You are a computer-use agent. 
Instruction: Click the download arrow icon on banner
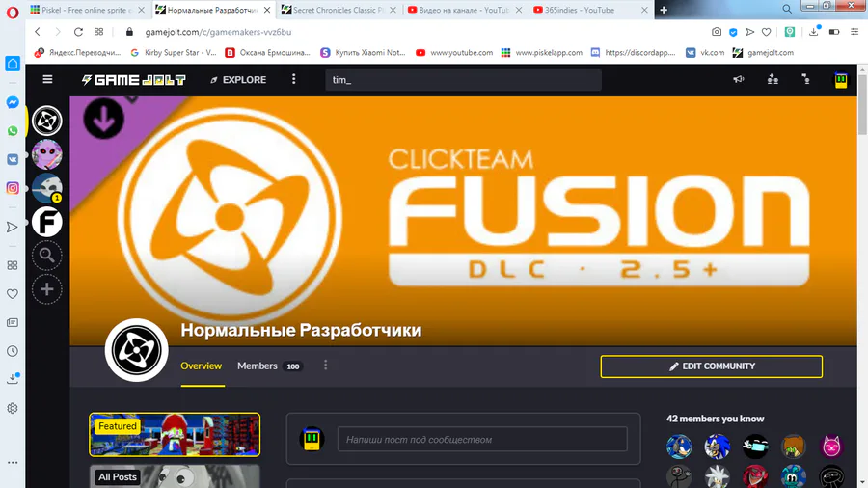[103, 119]
